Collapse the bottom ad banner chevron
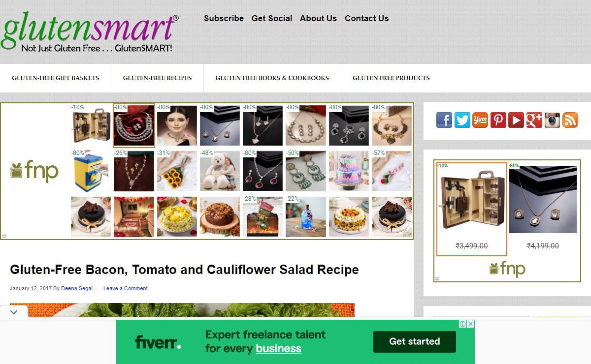 (x=14, y=312)
